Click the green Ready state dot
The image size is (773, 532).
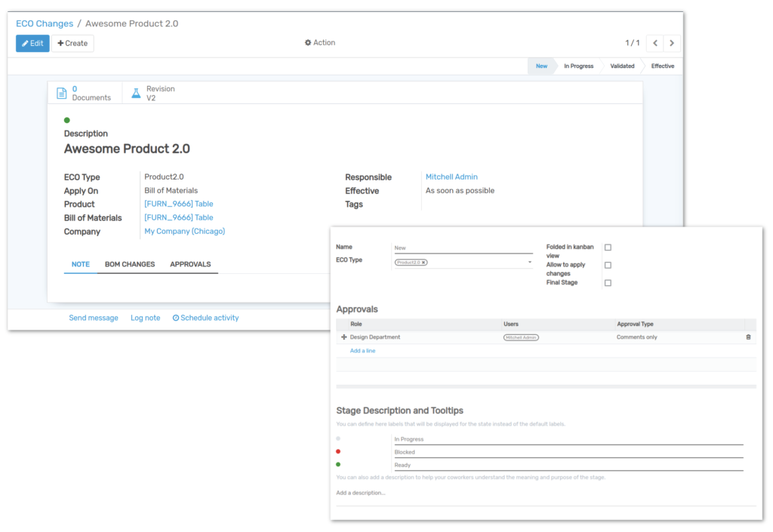338,465
